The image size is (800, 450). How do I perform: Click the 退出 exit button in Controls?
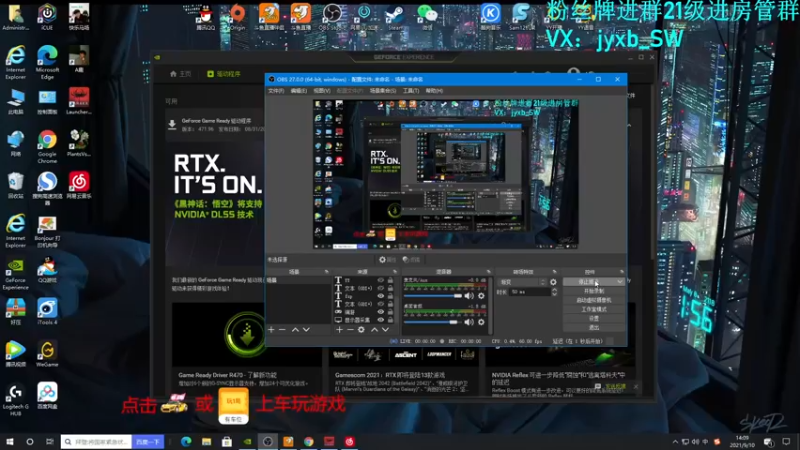coord(594,328)
